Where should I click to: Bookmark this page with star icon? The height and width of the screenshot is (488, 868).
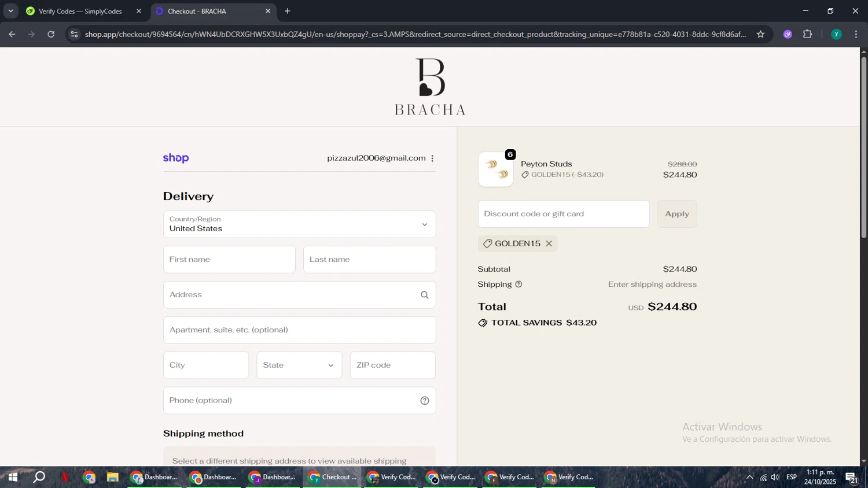[x=760, y=34]
